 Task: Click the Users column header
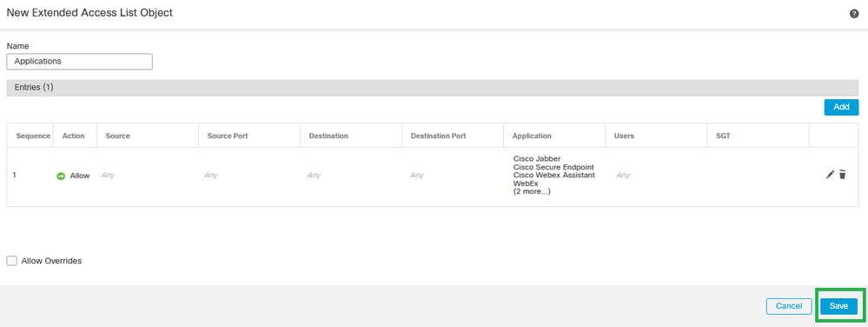click(624, 136)
